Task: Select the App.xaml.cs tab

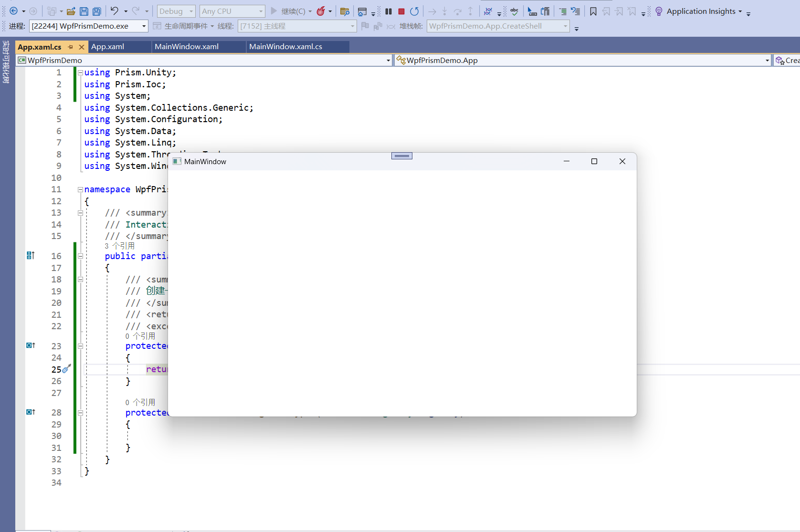Action: click(x=40, y=47)
